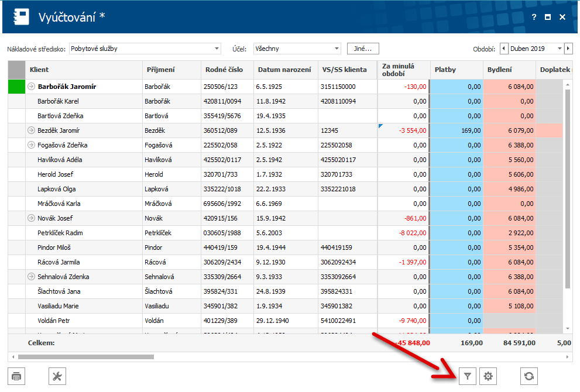Expand Fogašová Zdeňka row arrow
The width and height of the screenshot is (580, 392).
pyautogui.click(x=32, y=145)
